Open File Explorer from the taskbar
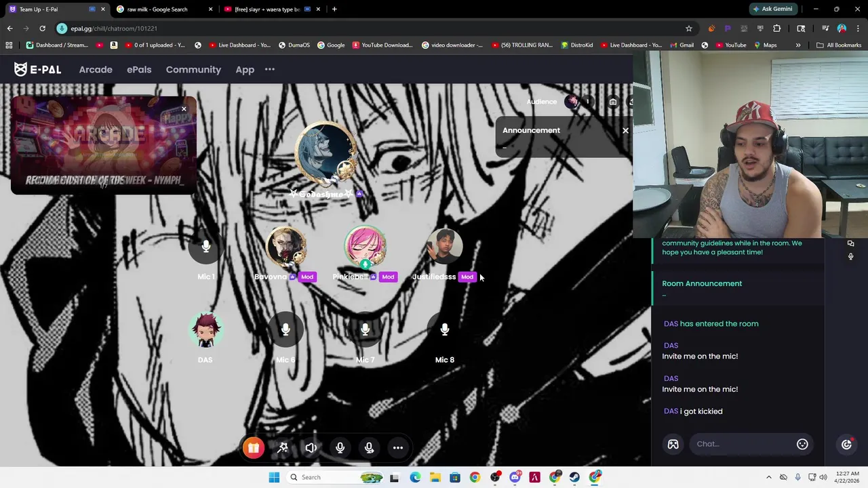The image size is (868, 488). (435, 477)
